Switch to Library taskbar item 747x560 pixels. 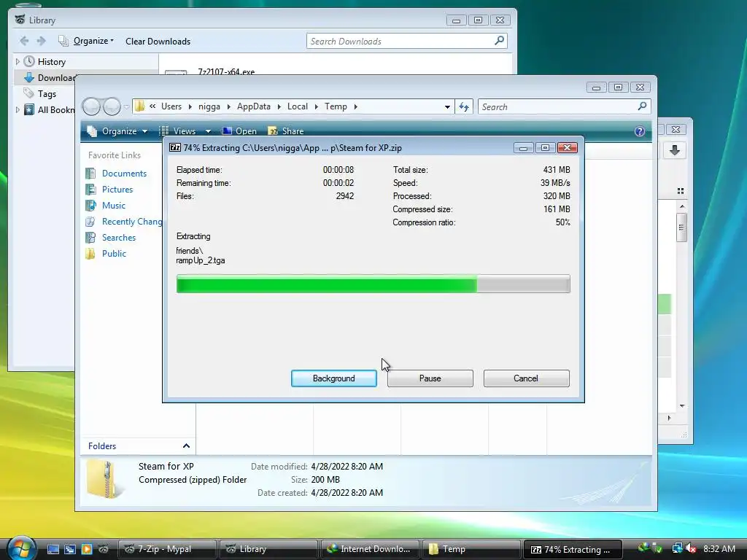point(268,549)
